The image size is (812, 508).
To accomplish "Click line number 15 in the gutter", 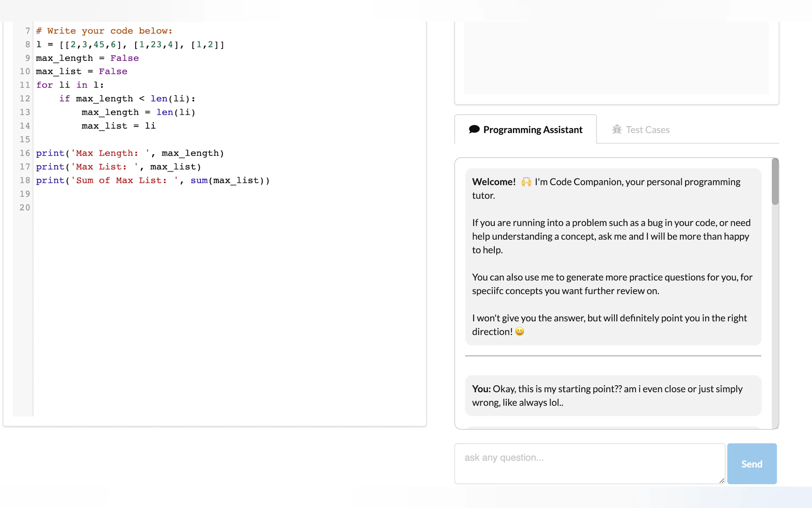I will (x=25, y=139).
